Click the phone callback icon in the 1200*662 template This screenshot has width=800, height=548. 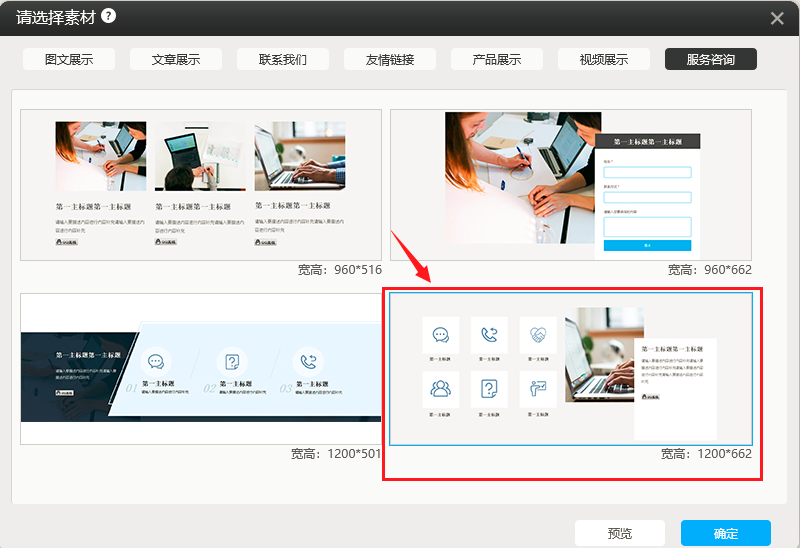coord(489,335)
